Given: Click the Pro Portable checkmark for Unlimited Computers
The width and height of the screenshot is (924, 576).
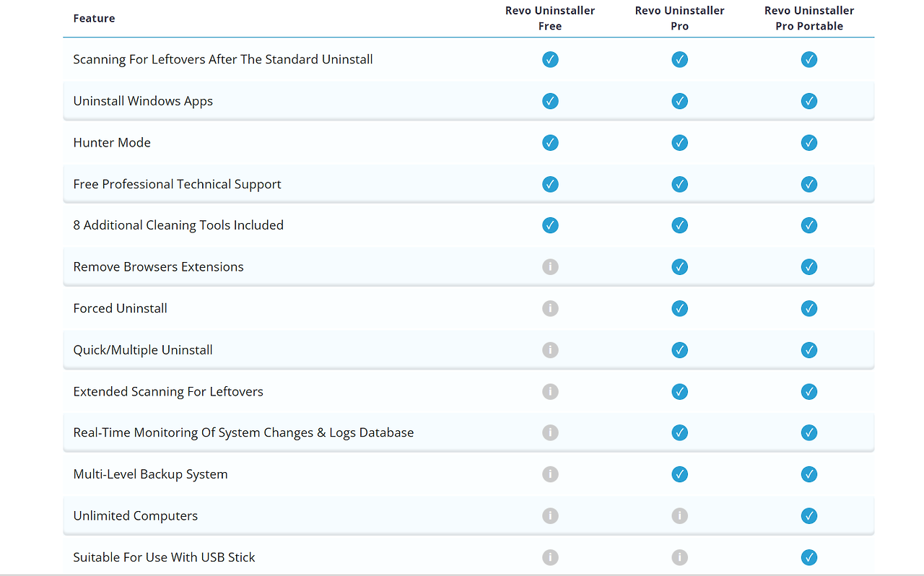Looking at the screenshot, I should (x=808, y=515).
